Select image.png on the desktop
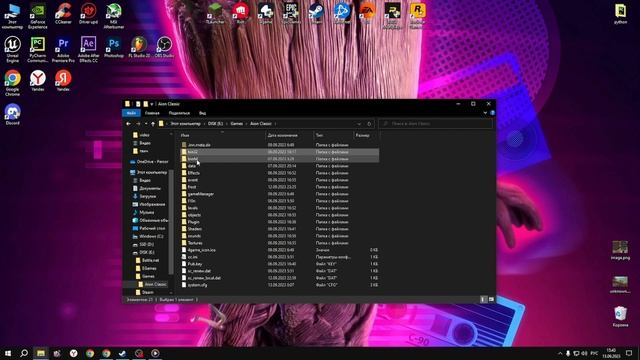 [620, 250]
